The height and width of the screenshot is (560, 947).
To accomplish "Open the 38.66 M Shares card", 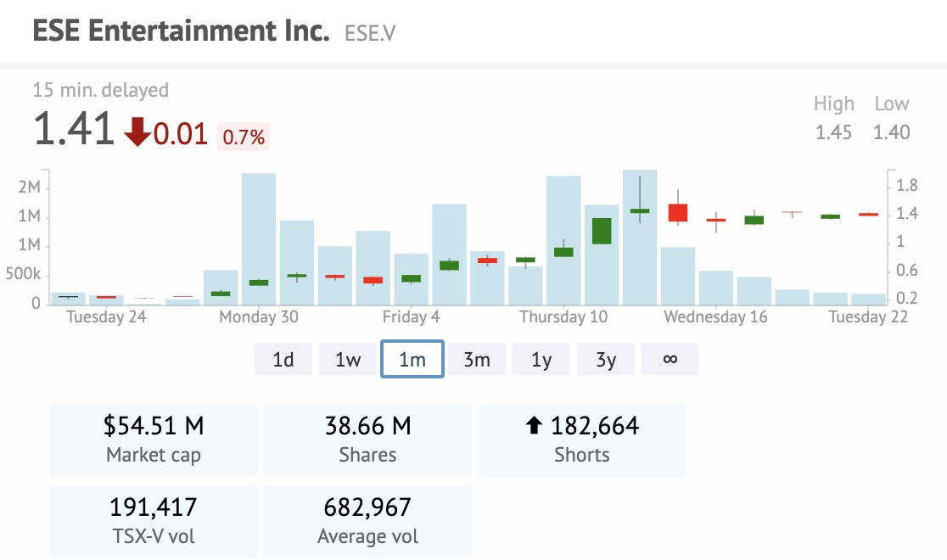I will (x=367, y=440).
